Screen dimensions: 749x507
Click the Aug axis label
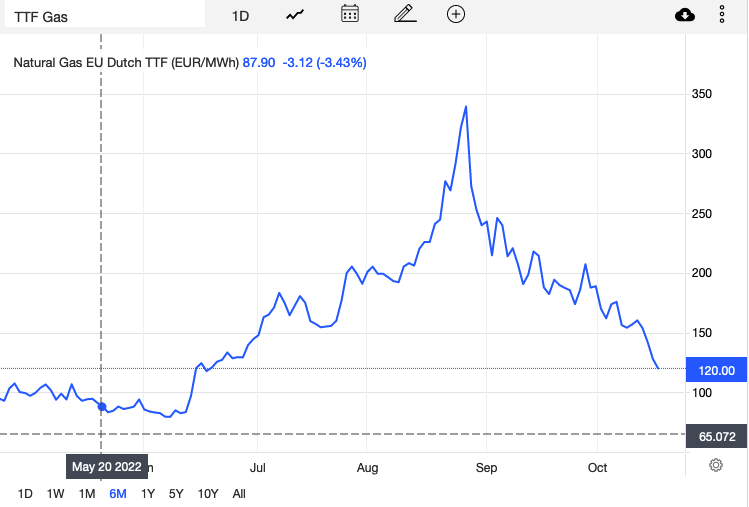point(367,467)
